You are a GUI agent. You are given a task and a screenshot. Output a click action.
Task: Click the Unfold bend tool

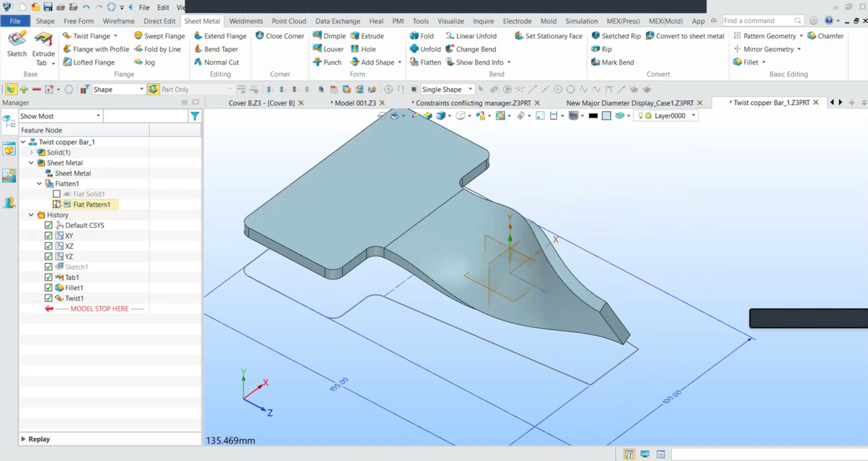coord(430,49)
